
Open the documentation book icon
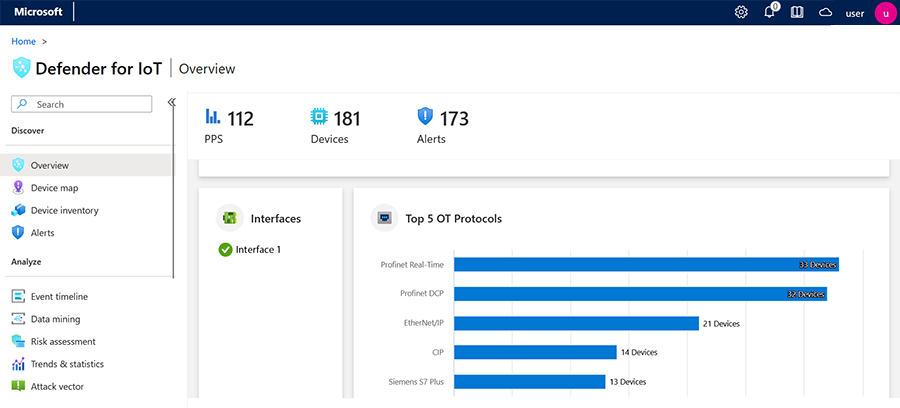point(797,13)
